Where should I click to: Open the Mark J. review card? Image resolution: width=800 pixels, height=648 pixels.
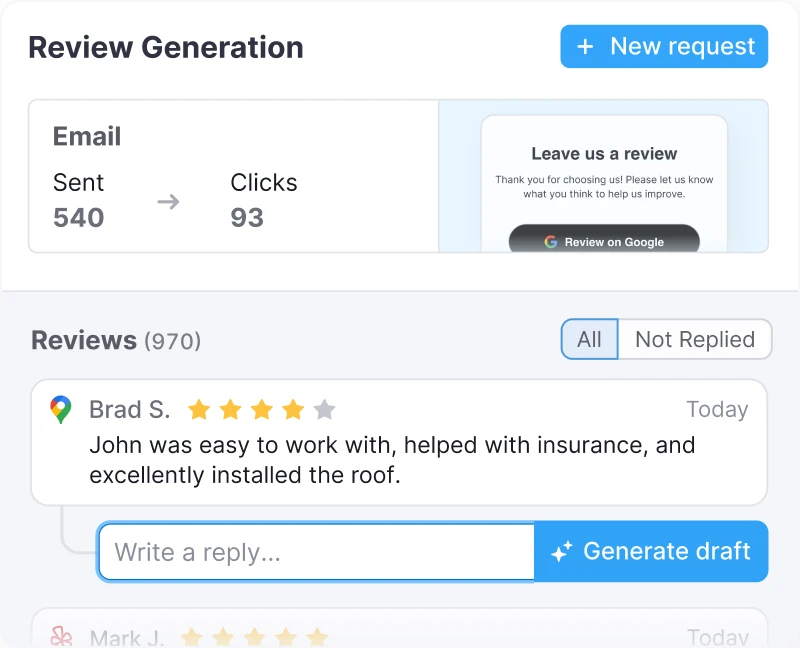(x=400, y=630)
